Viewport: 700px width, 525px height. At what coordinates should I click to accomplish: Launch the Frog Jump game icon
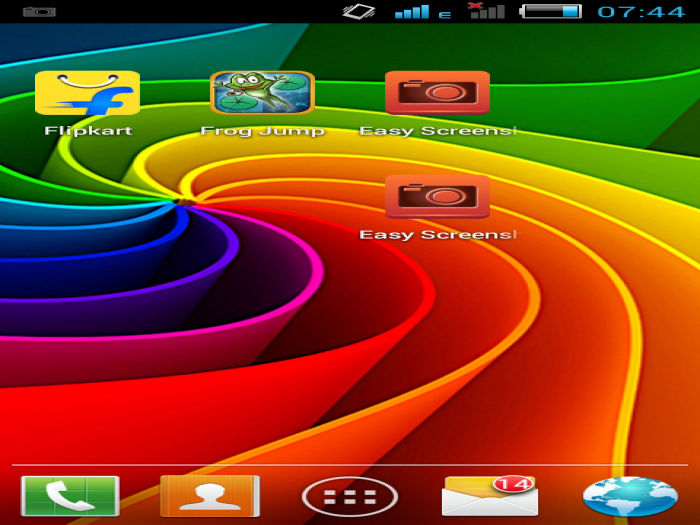262,93
